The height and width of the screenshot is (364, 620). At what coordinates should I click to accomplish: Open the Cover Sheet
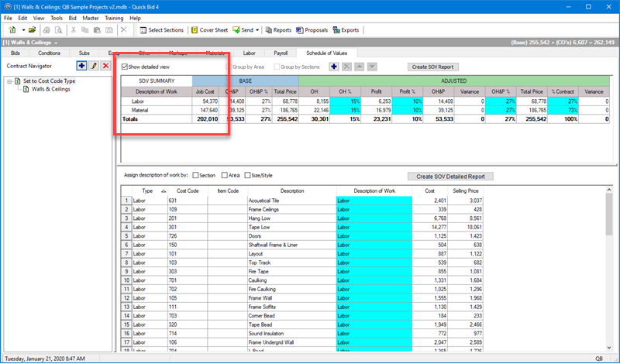point(209,30)
